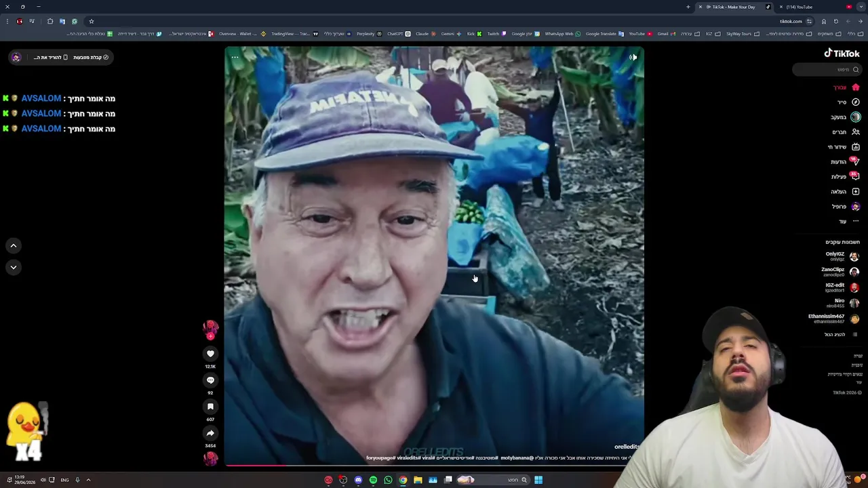Open the Upload plus-square item
Image resolution: width=868 pixels, height=488 pixels.
pos(846,192)
